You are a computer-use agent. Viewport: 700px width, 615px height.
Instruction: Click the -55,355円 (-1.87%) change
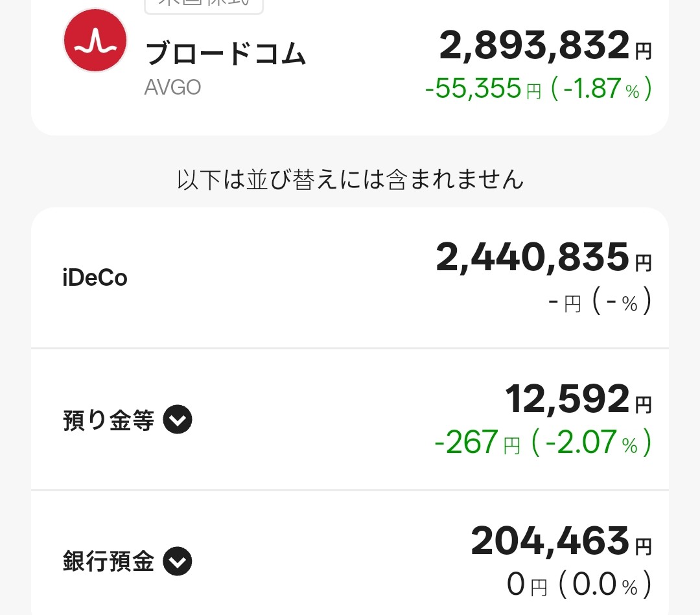[538, 89]
